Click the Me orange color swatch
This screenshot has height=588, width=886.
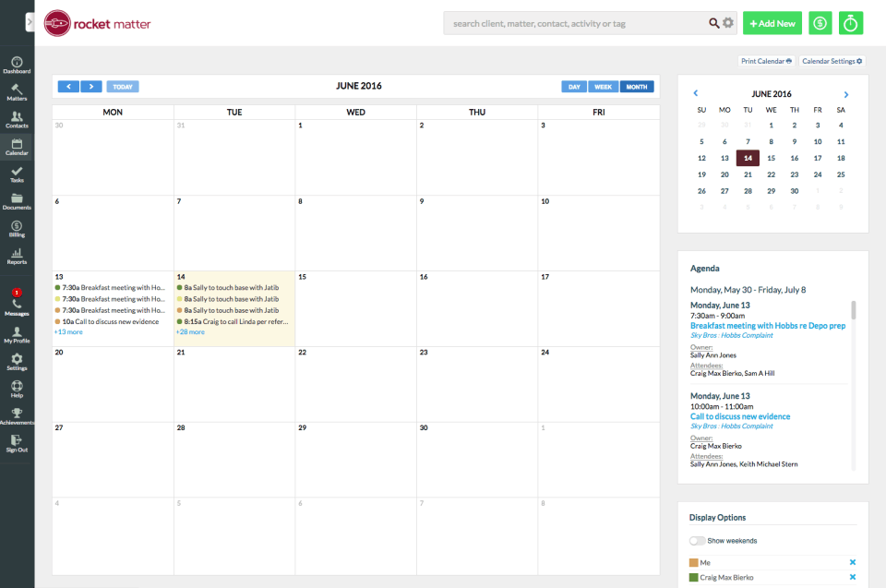694,562
